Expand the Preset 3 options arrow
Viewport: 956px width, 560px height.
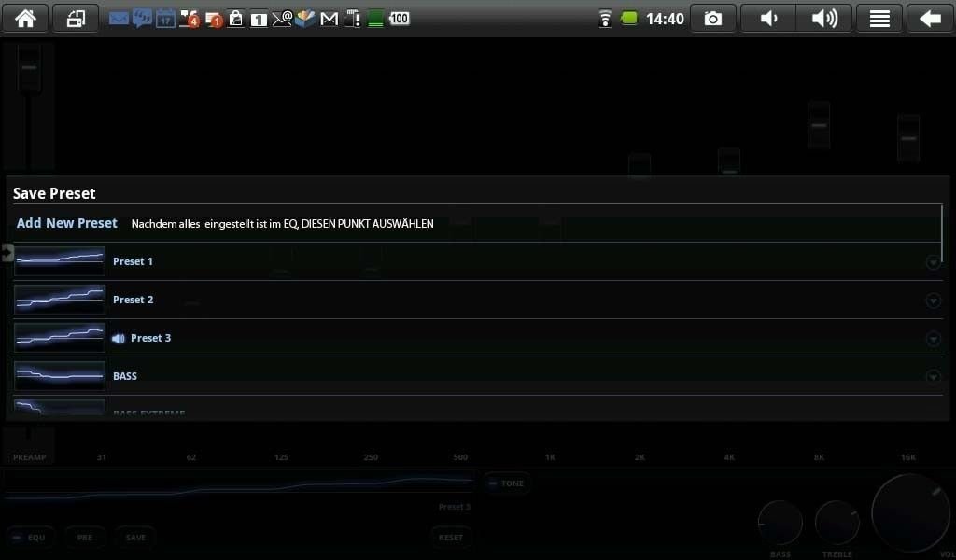point(933,339)
